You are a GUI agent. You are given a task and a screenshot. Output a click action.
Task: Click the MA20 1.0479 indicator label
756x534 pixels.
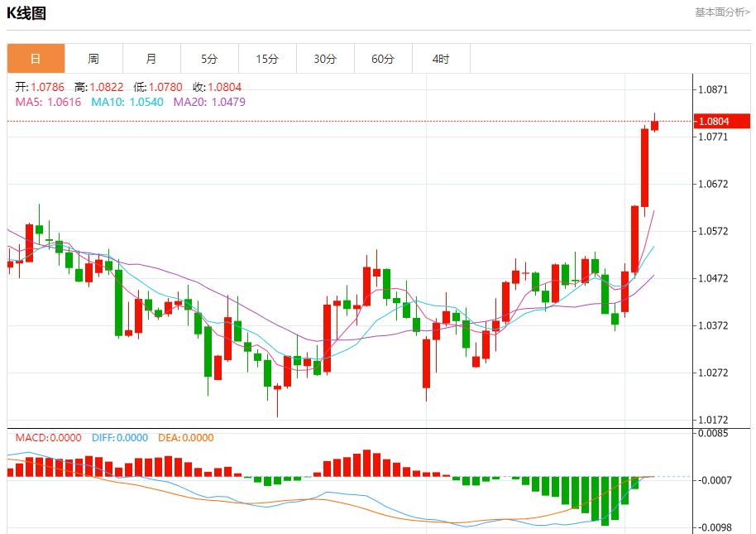point(209,103)
